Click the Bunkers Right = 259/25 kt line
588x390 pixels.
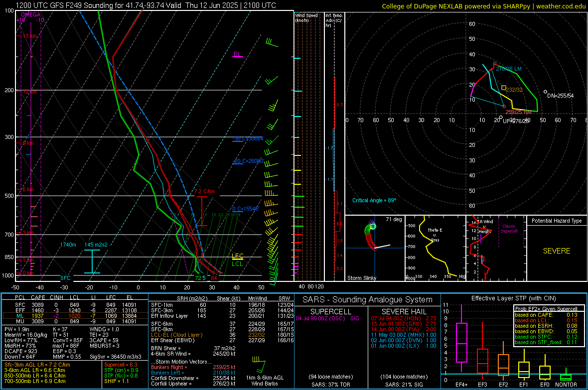click(193, 367)
